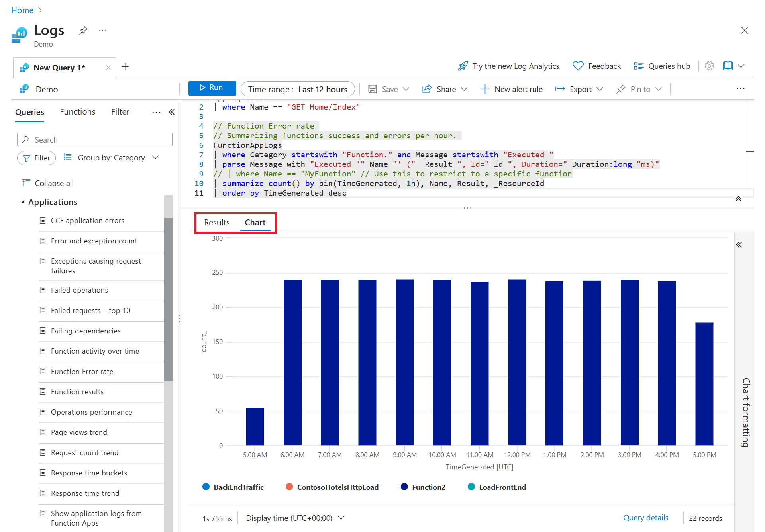
Task: Switch to the Results tab
Action: tap(217, 223)
